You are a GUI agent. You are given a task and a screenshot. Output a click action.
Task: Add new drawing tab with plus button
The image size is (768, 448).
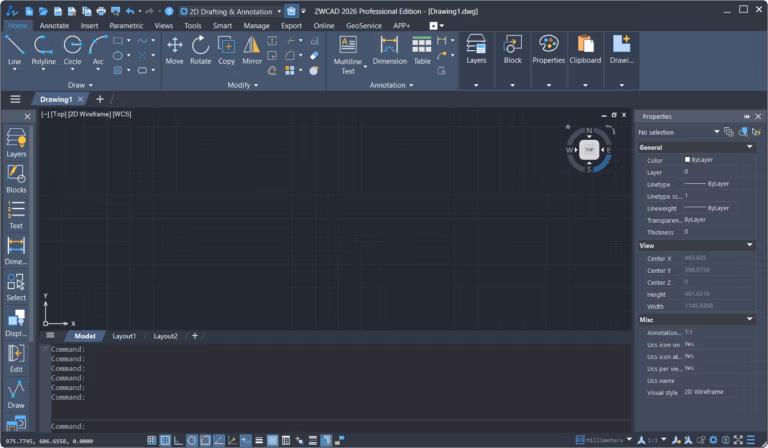pos(100,99)
